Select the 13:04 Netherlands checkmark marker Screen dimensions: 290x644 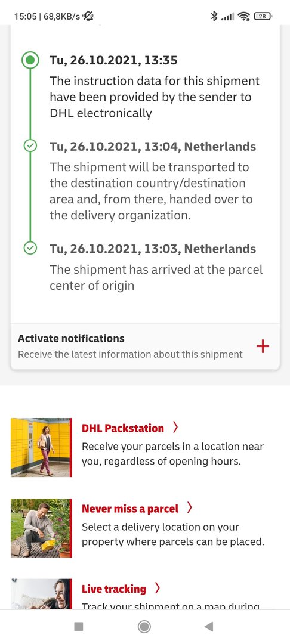pyautogui.click(x=30, y=146)
